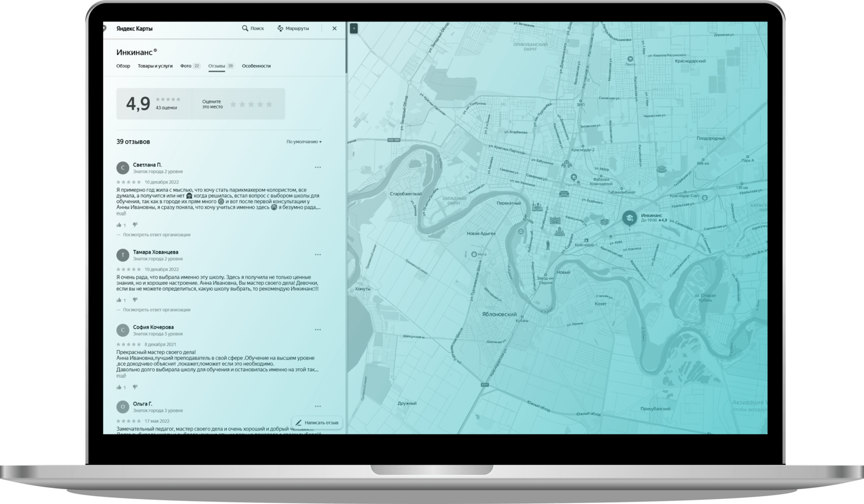Rate this place four stars

[x=260, y=104]
